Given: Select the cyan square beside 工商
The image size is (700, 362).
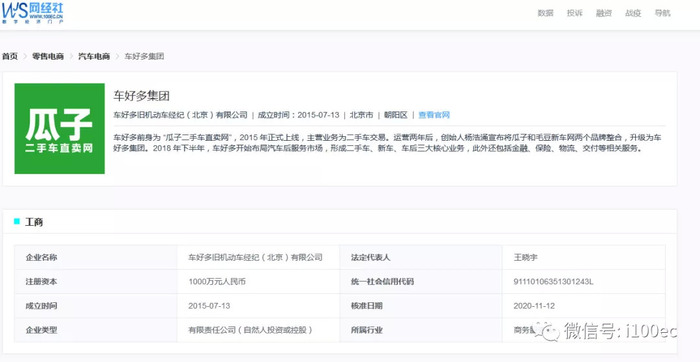Looking at the screenshot, I should coord(17,221).
